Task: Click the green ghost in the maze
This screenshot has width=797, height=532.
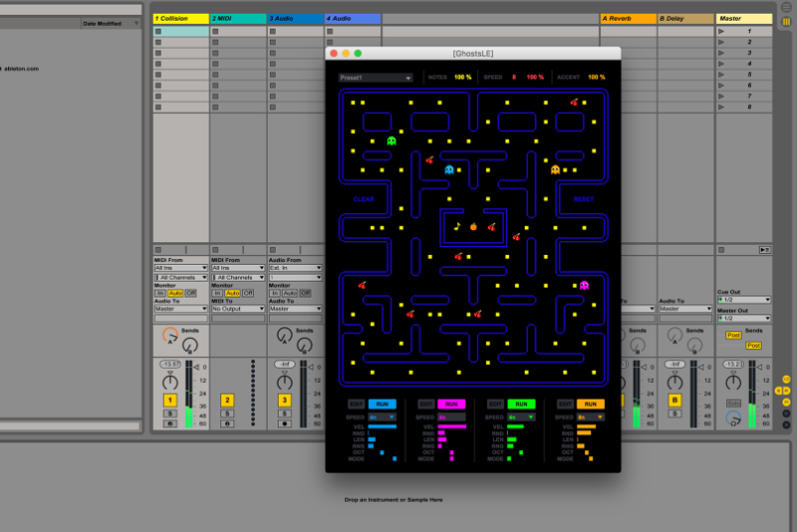Action: click(x=392, y=140)
